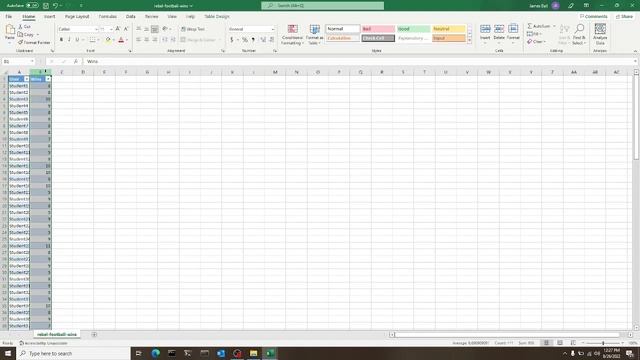
Task: Toggle Italic formatting
Action: 69,40
